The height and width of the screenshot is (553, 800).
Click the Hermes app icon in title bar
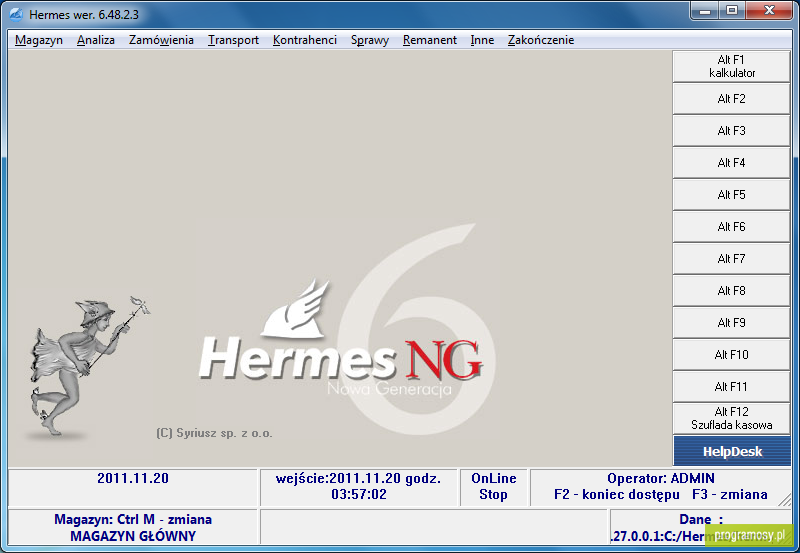[x=16, y=14]
